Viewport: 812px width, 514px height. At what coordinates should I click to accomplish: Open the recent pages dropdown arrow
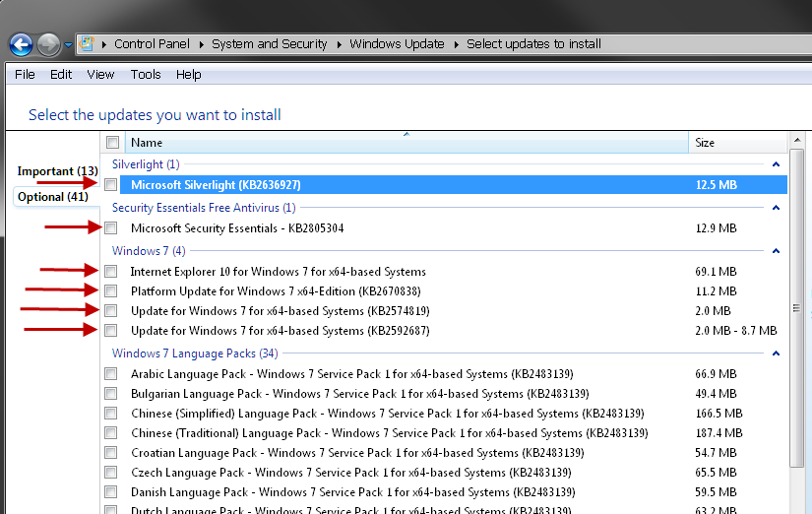[68, 45]
